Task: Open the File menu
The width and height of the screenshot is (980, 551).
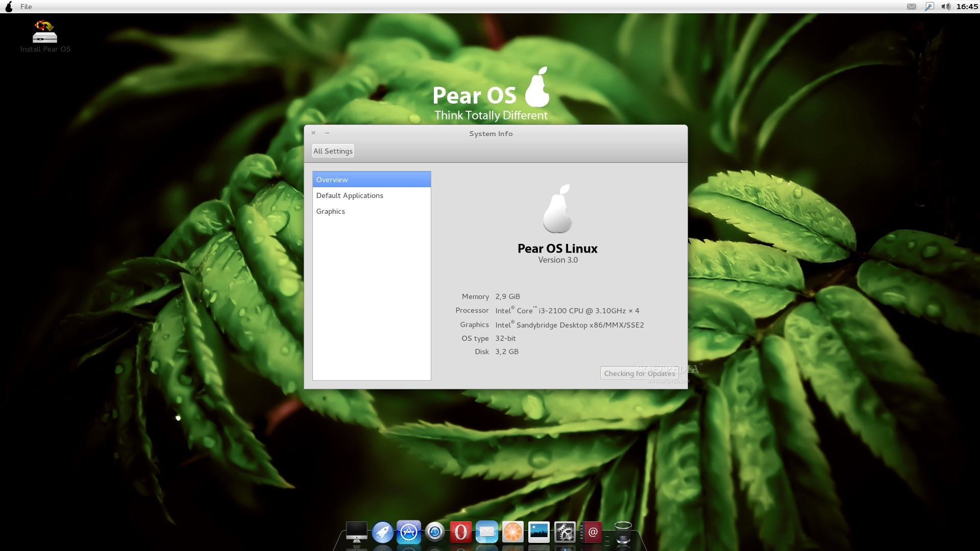Action: pos(26,7)
